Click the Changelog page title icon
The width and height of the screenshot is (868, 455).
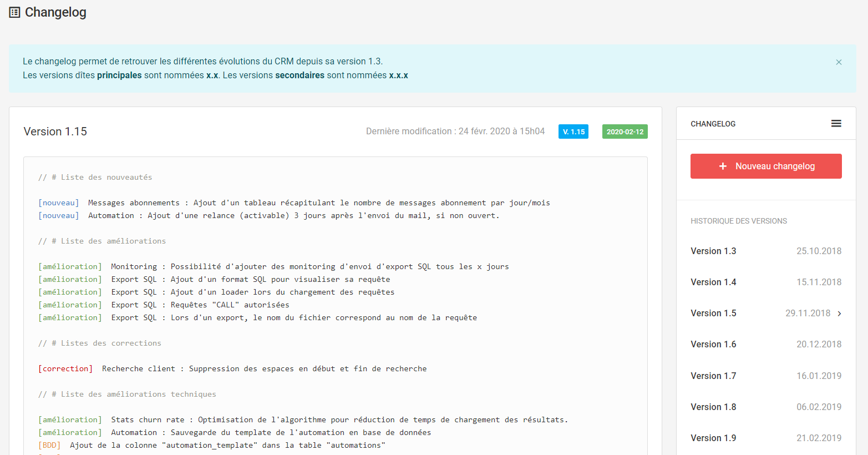point(15,12)
